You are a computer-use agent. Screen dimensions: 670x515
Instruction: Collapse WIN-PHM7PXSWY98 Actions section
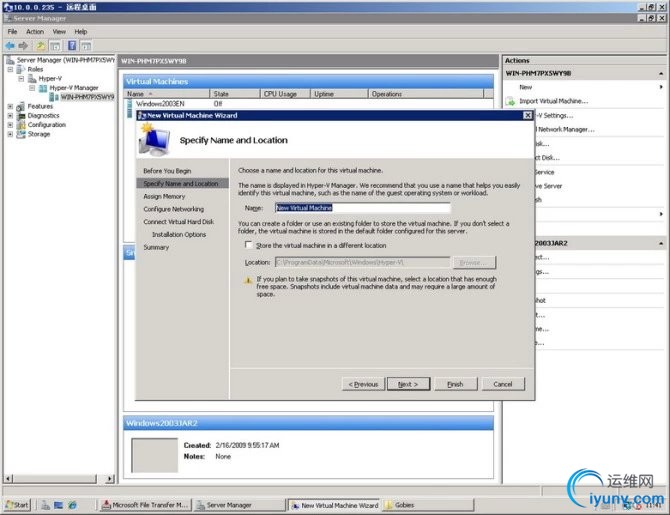661,74
